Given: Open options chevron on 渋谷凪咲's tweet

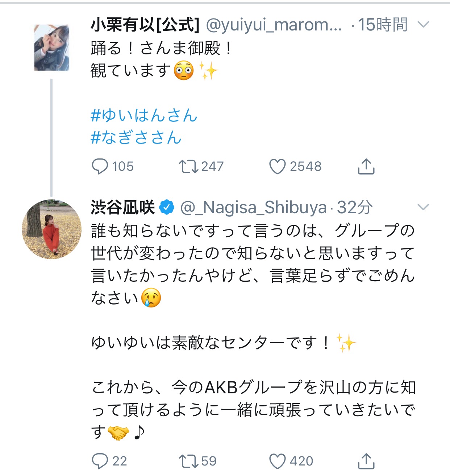Looking at the screenshot, I should click(423, 207).
